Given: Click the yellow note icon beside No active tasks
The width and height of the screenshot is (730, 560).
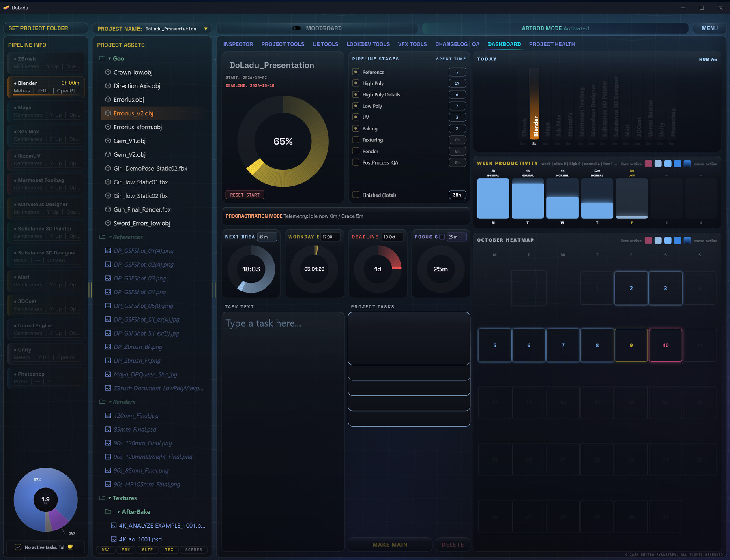Looking at the screenshot, I should point(70,547).
